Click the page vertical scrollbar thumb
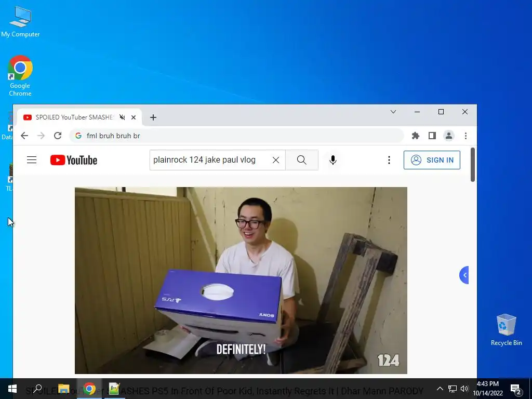This screenshot has height=399, width=532. (x=473, y=165)
